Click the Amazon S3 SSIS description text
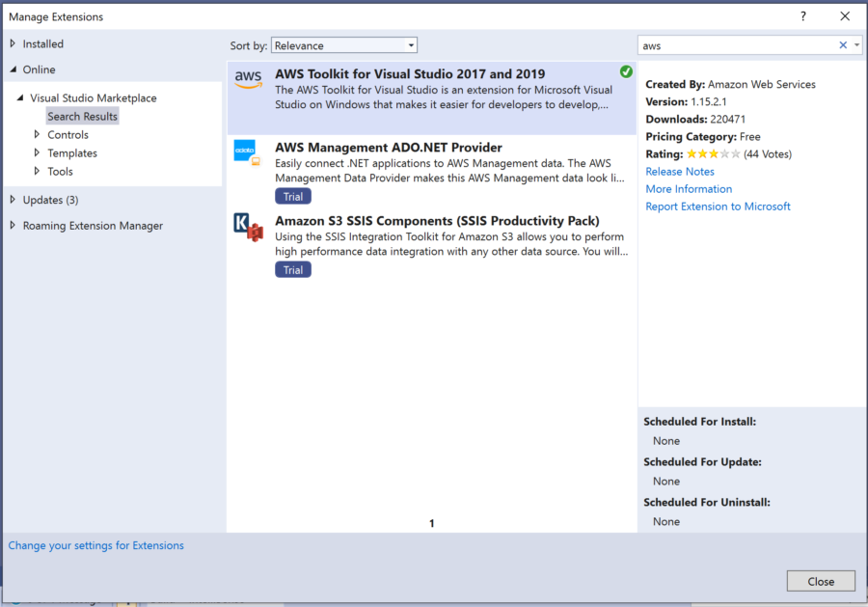This screenshot has height=607, width=868. click(451, 244)
